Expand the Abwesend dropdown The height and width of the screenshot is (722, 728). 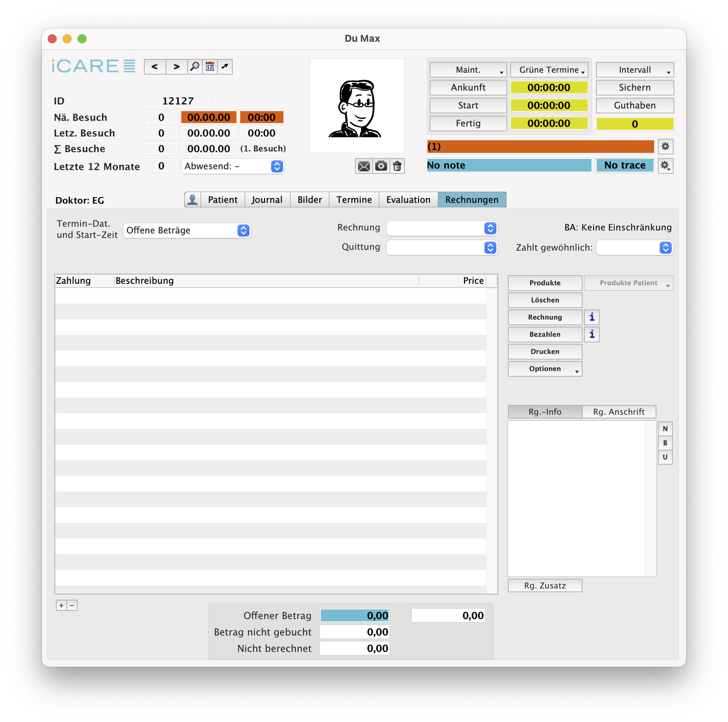pos(232,166)
